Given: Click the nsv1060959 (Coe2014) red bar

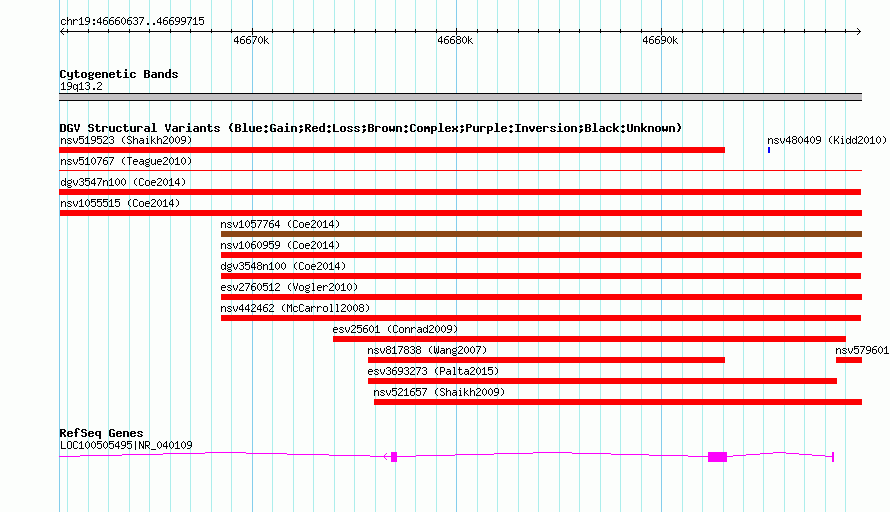Looking at the screenshot, I should [541, 255].
